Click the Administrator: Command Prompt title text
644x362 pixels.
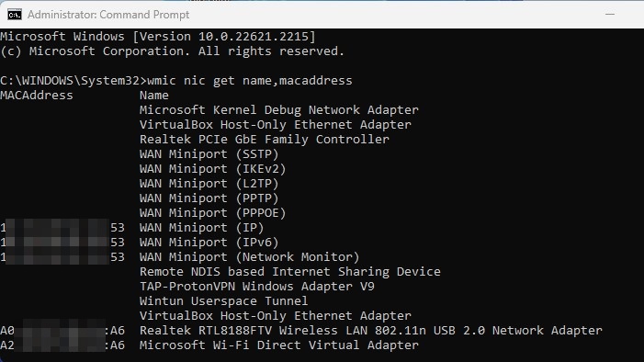[108, 15]
